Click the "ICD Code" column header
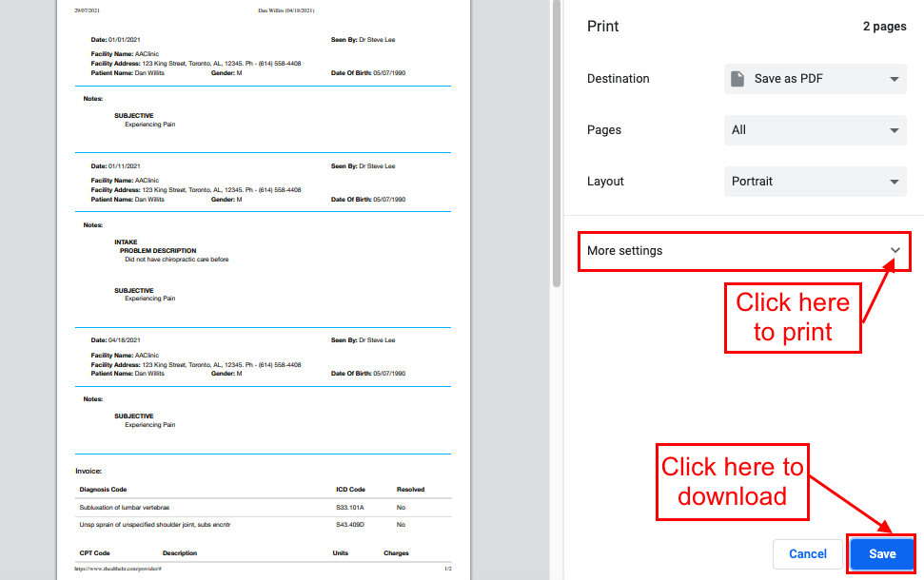Image resolution: width=924 pixels, height=580 pixels. pyautogui.click(x=350, y=490)
